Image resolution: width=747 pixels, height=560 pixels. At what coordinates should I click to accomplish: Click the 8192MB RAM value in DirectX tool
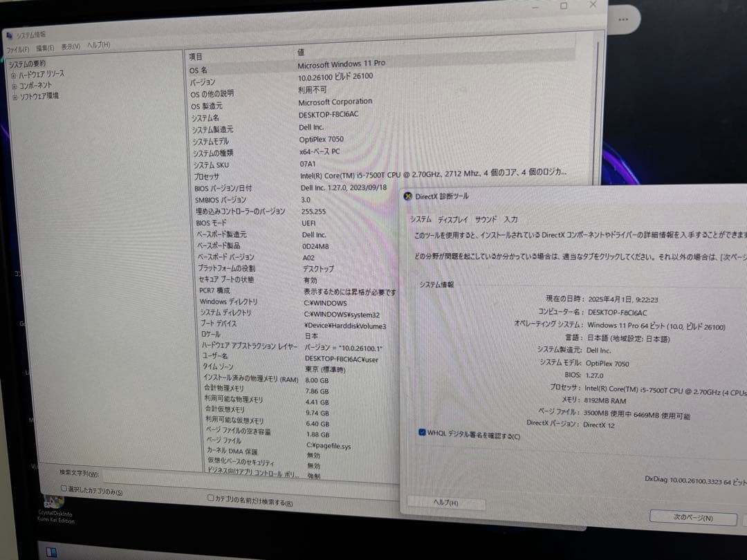pos(605,401)
